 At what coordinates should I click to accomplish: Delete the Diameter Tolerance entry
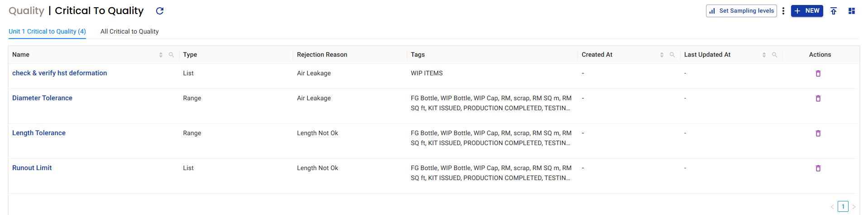tap(818, 98)
